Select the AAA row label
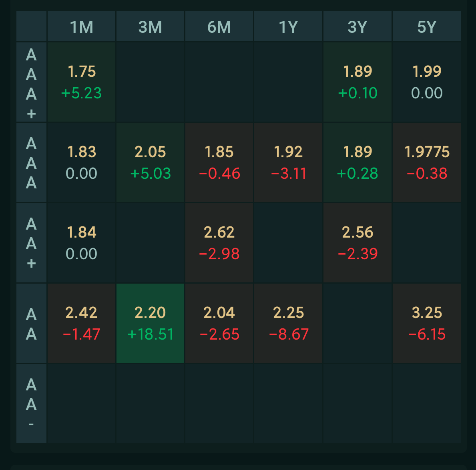Screen dimensions: 476x470 click(31, 162)
